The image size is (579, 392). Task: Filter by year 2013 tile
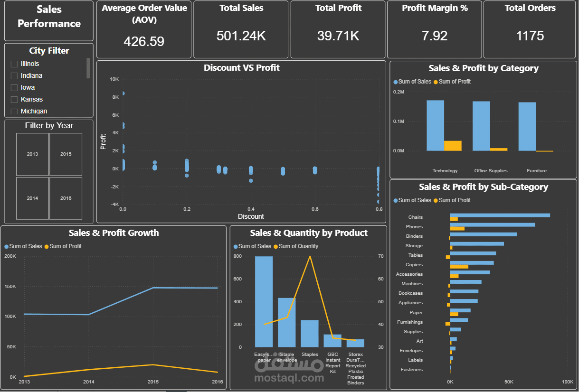32,154
